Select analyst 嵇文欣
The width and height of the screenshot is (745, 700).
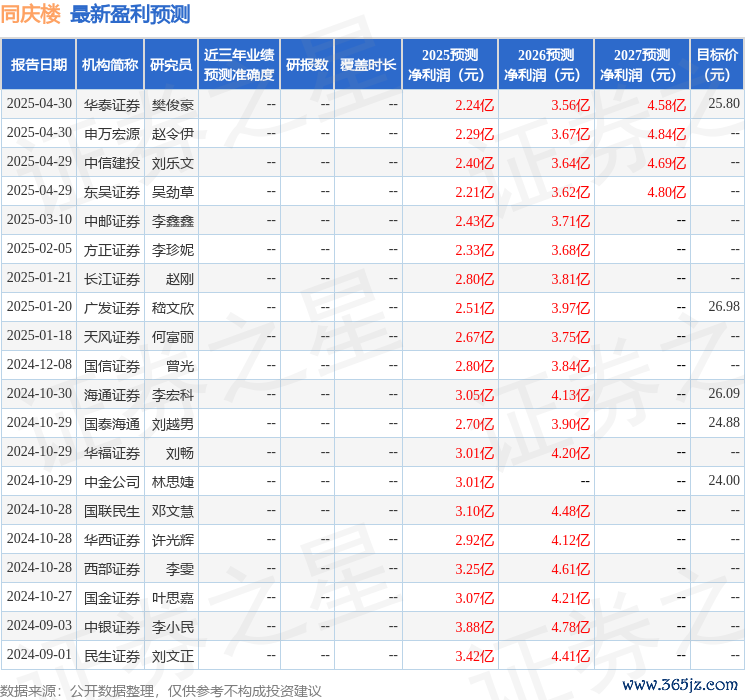tap(172, 307)
